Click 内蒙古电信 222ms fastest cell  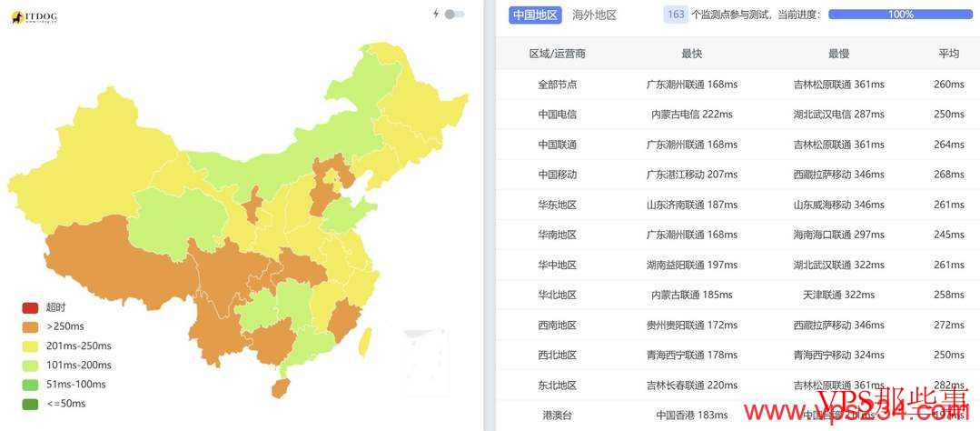tap(692, 115)
